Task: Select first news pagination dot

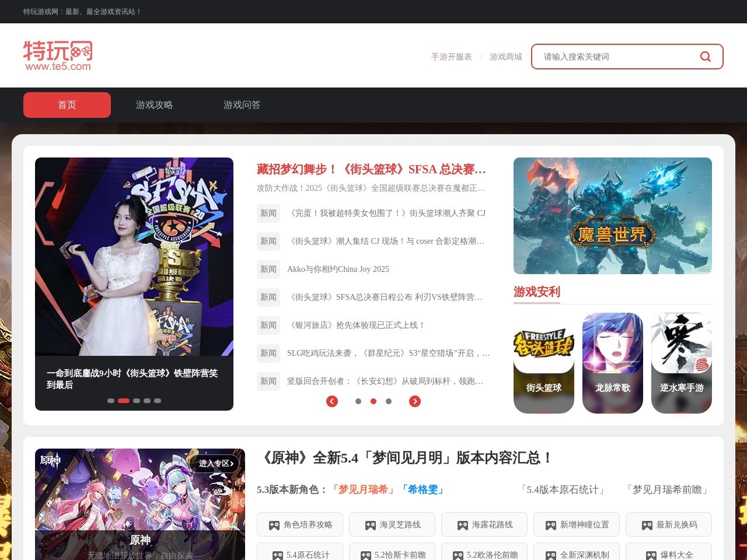Action: [358, 401]
